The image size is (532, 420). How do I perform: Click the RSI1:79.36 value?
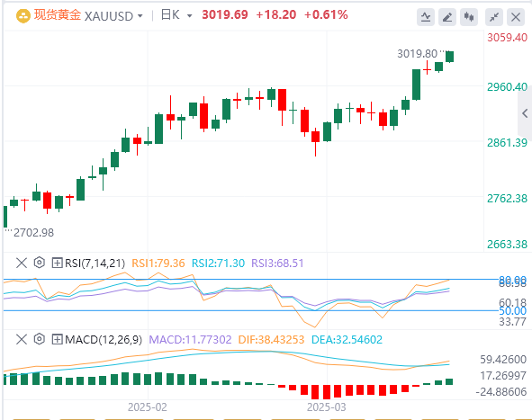point(158,263)
